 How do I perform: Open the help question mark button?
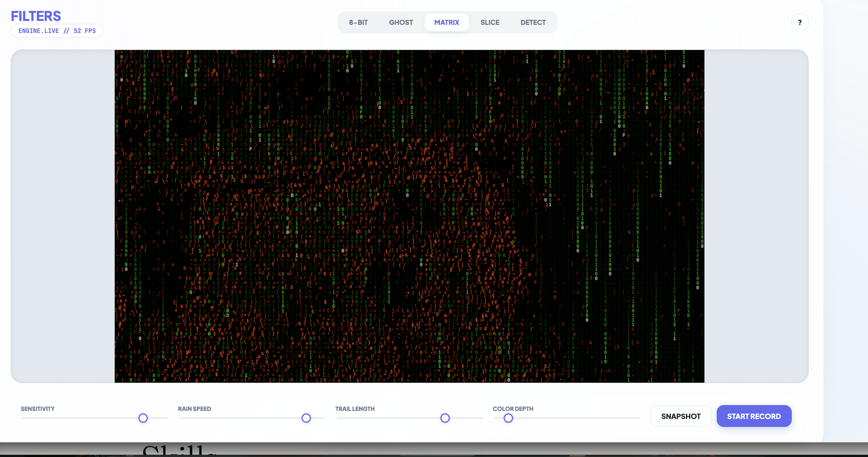click(800, 23)
